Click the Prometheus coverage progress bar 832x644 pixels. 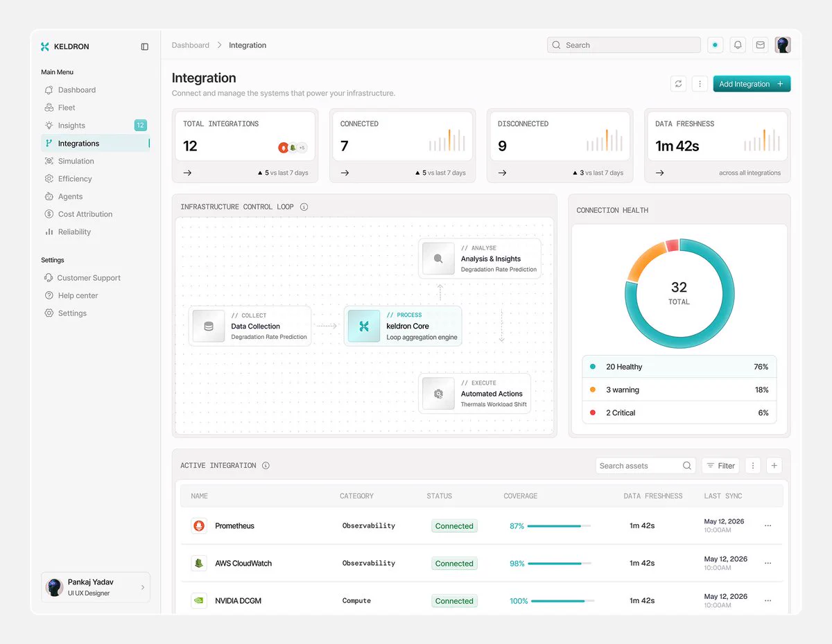click(x=559, y=526)
